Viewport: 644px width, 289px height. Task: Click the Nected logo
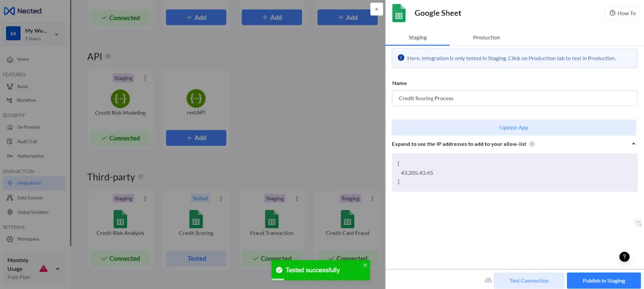[22, 11]
